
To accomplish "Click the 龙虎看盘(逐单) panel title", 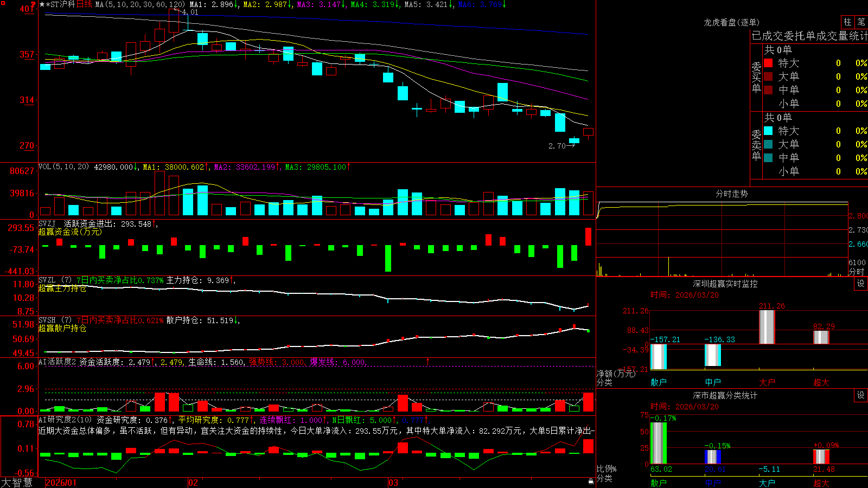I will pos(731,22).
